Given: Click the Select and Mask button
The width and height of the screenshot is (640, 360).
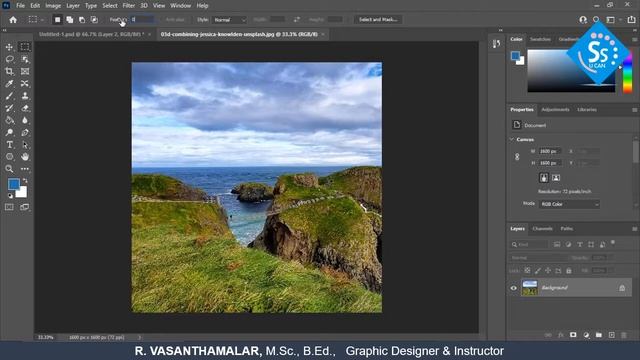Looking at the screenshot, I should pyautogui.click(x=378, y=20).
